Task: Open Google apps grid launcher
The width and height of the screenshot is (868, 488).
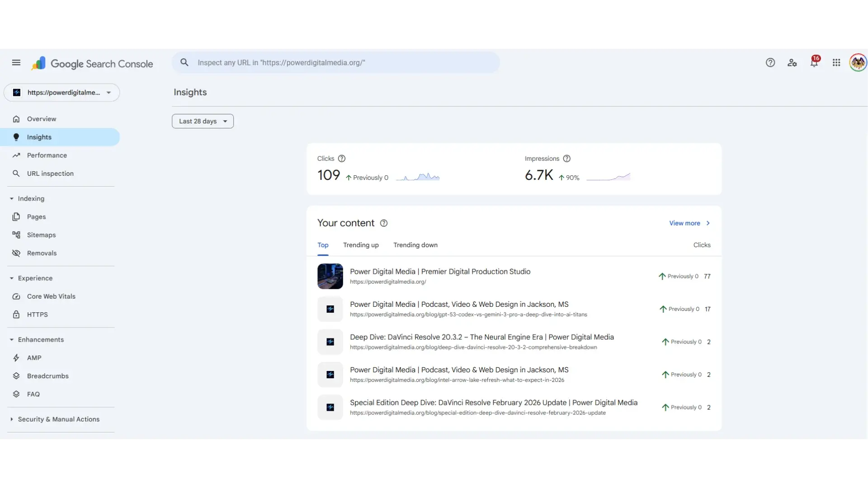Action: (836, 62)
